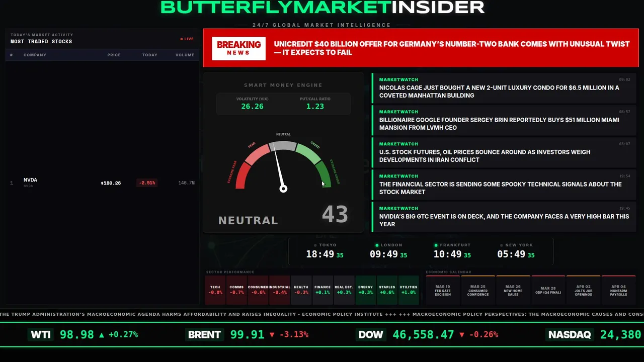Sort table by the PRICE column header
The image size is (644, 362).
(x=114, y=55)
